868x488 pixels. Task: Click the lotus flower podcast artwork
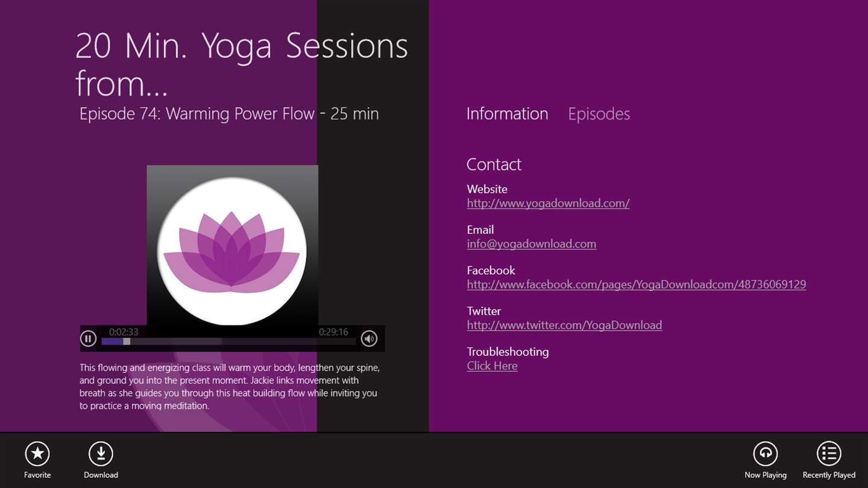click(x=232, y=245)
